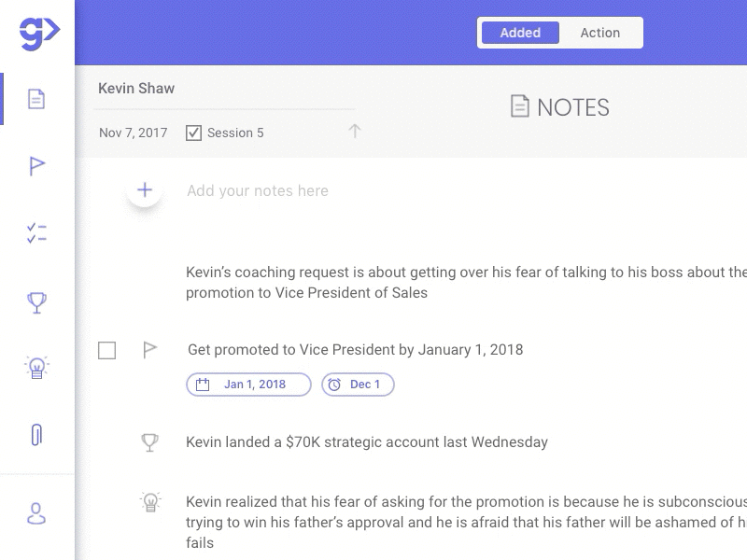
Task: Select the $70K strategic account note
Action: (367, 442)
